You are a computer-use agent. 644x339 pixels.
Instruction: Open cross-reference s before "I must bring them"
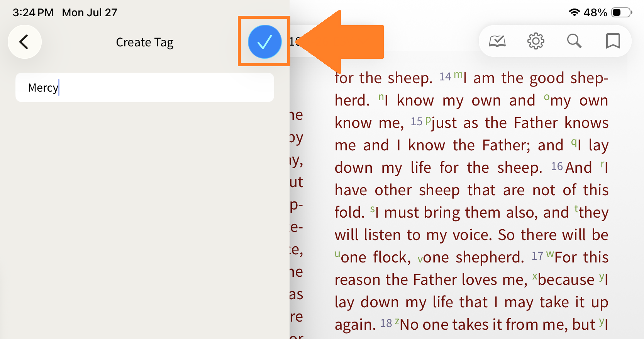[x=373, y=209]
